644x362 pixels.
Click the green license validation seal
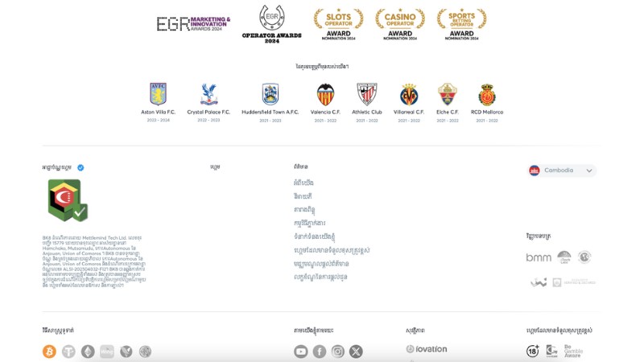67,200
